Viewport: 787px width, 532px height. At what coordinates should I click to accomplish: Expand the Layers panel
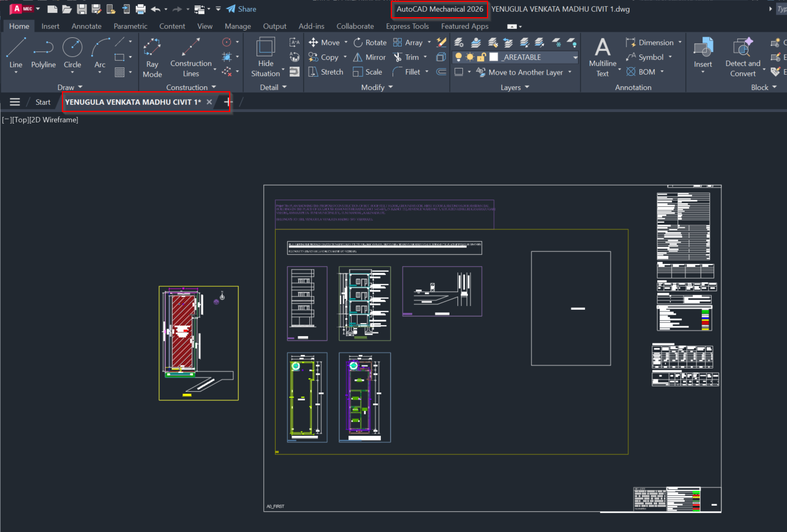tap(515, 88)
